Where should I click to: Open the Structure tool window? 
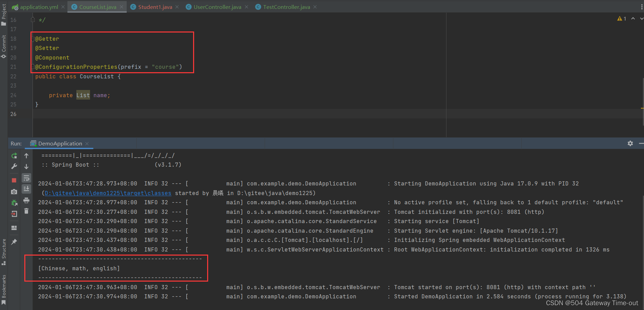(x=4, y=251)
